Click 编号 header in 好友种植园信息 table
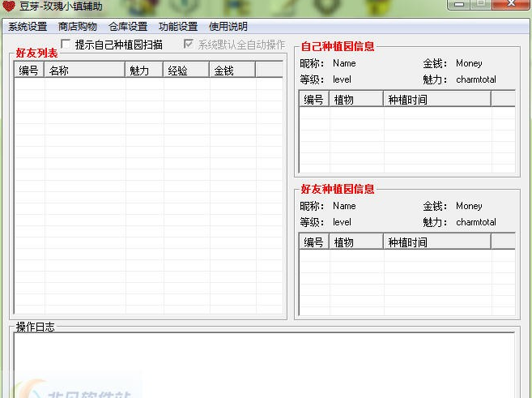 click(314, 242)
